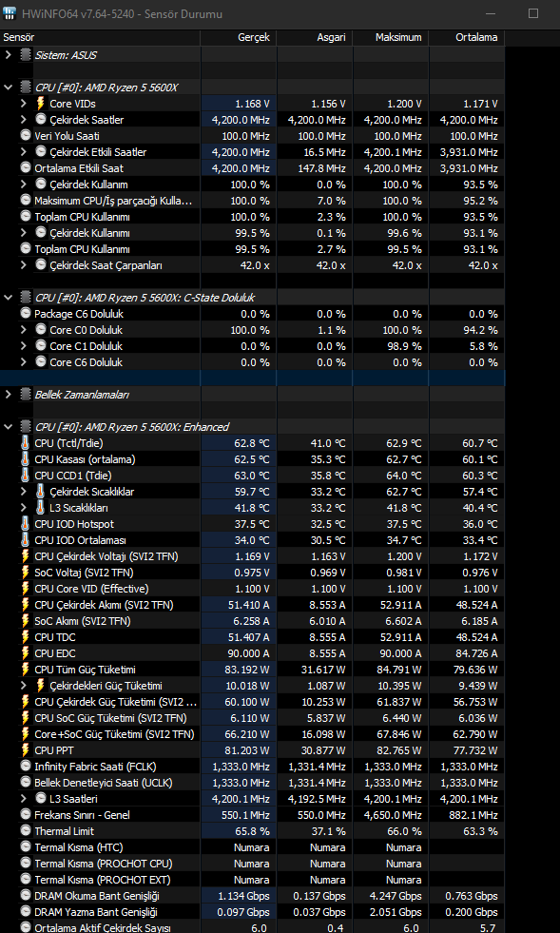The height and width of the screenshot is (933, 560).
Task: Expand the L3 Saatleri row
Action: 24,799
